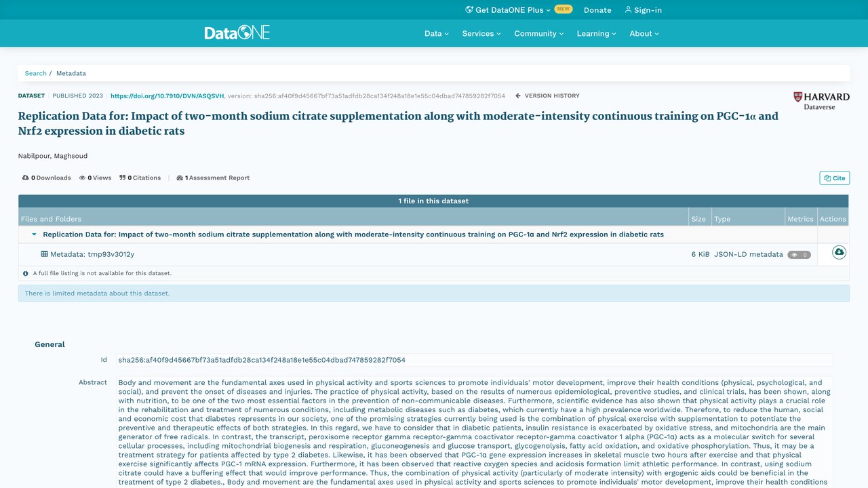Click the globe icon beside Get DataONE Plus
The image size is (868, 488).
(469, 9)
